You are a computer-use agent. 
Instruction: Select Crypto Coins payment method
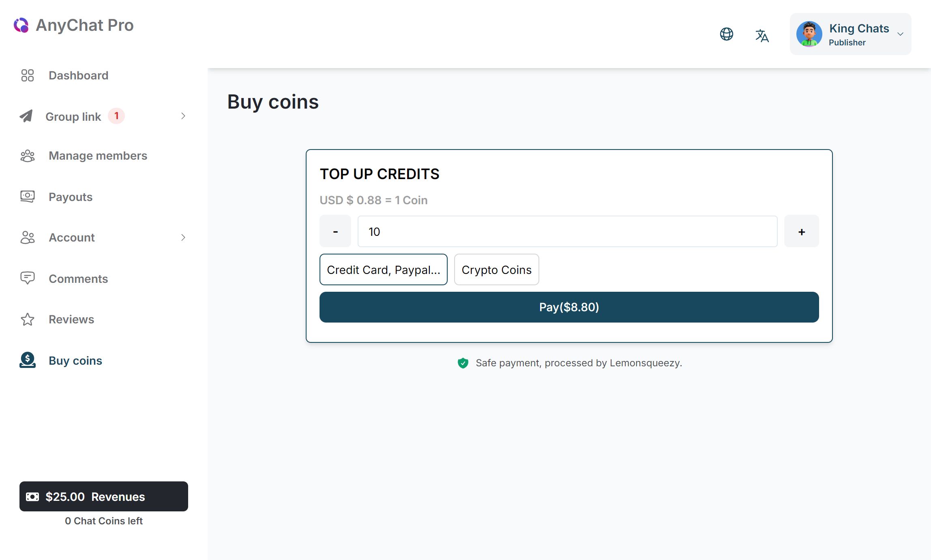[496, 270]
